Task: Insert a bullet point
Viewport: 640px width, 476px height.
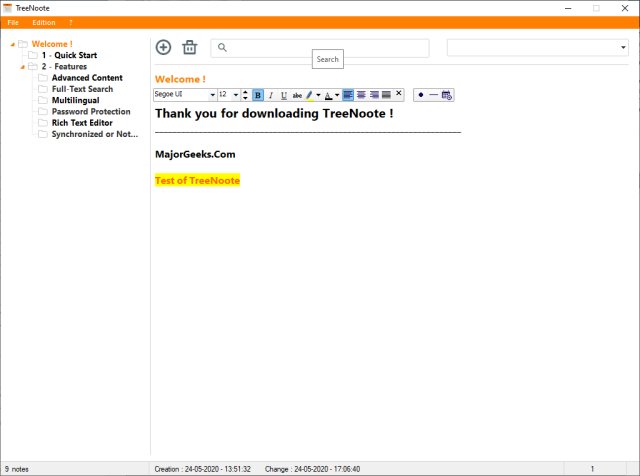Action: coord(421,95)
